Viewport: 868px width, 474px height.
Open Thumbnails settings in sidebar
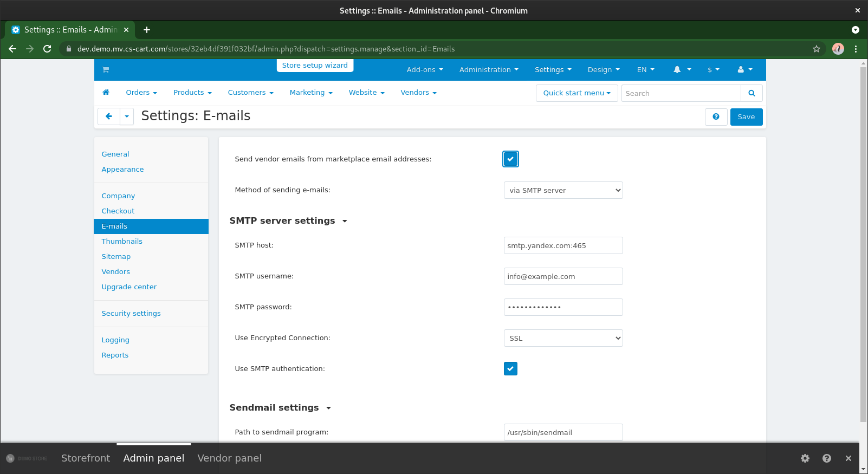coord(122,242)
